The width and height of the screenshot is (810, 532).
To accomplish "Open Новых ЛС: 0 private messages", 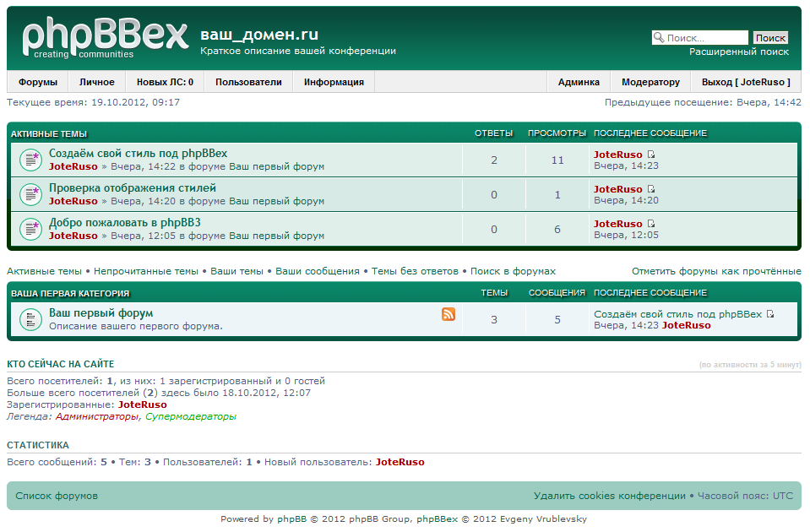I will pos(165,82).
